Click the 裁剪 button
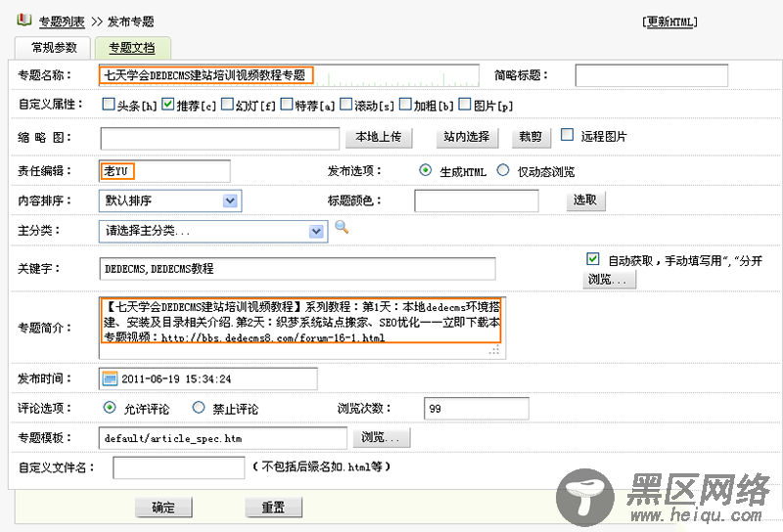Image resolution: width=783 pixels, height=532 pixels. 531,137
